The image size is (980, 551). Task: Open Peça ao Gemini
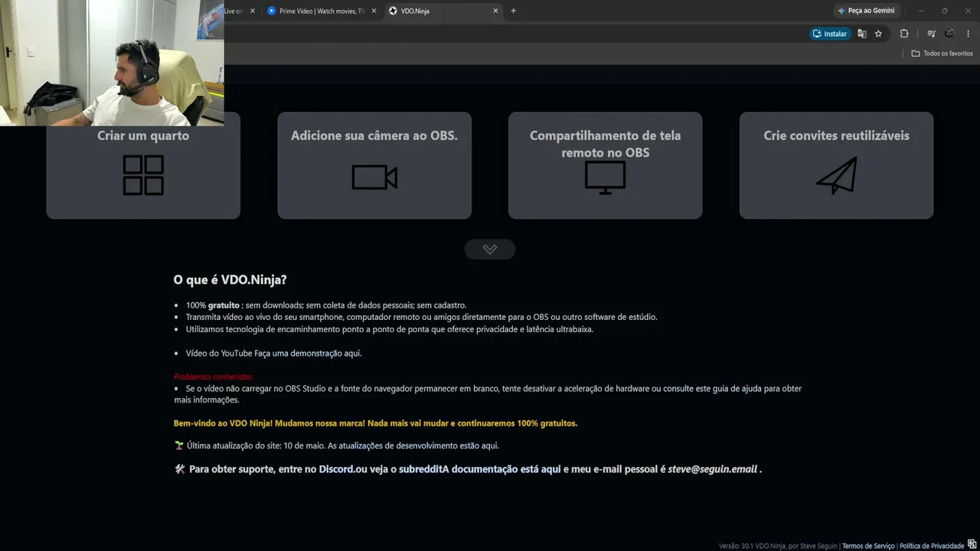[x=866, y=11]
